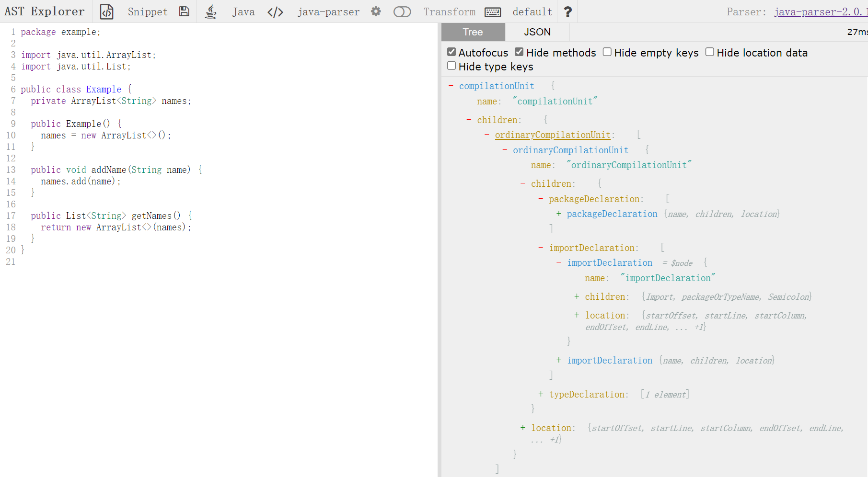Click the Snippet file code icon
Image resolution: width=868 pixels, height=477 pixels.
pos(106,11)
